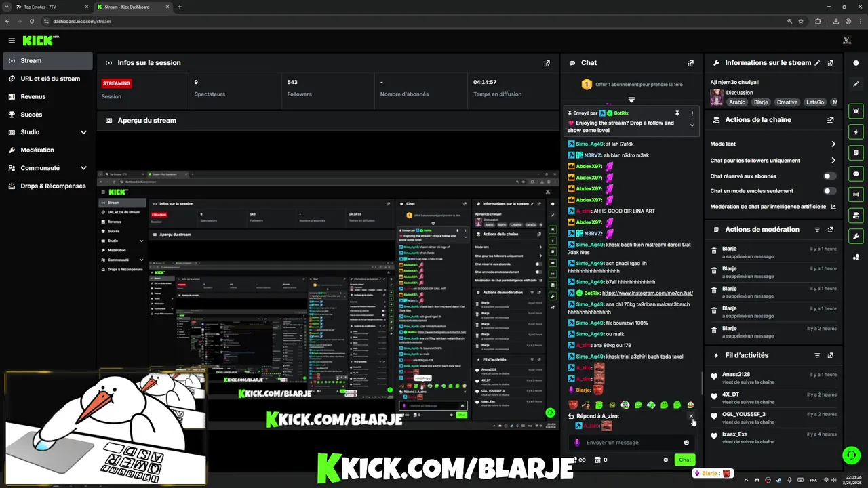868x488 pixels.
Task: Click the Discussion category thumbnail
Action: (x=716, y=98)
